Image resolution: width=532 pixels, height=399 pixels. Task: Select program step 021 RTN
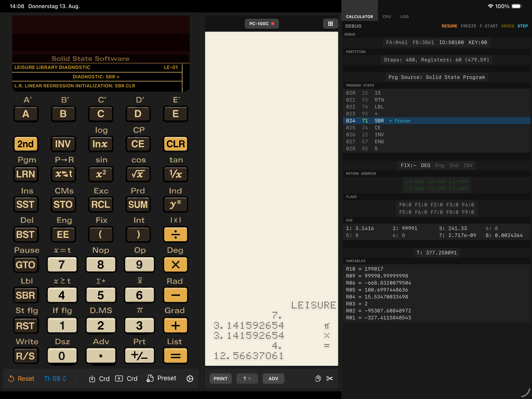(436, 100)
